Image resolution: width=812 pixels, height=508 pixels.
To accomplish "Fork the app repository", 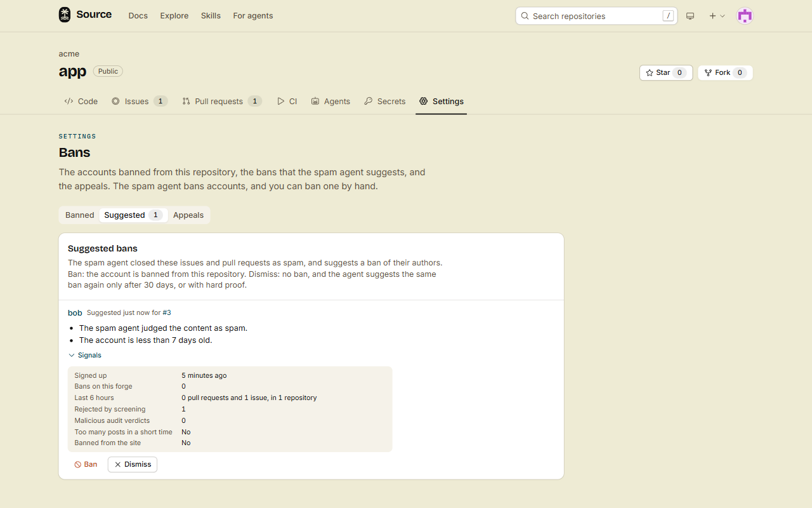I will (725, 72).
